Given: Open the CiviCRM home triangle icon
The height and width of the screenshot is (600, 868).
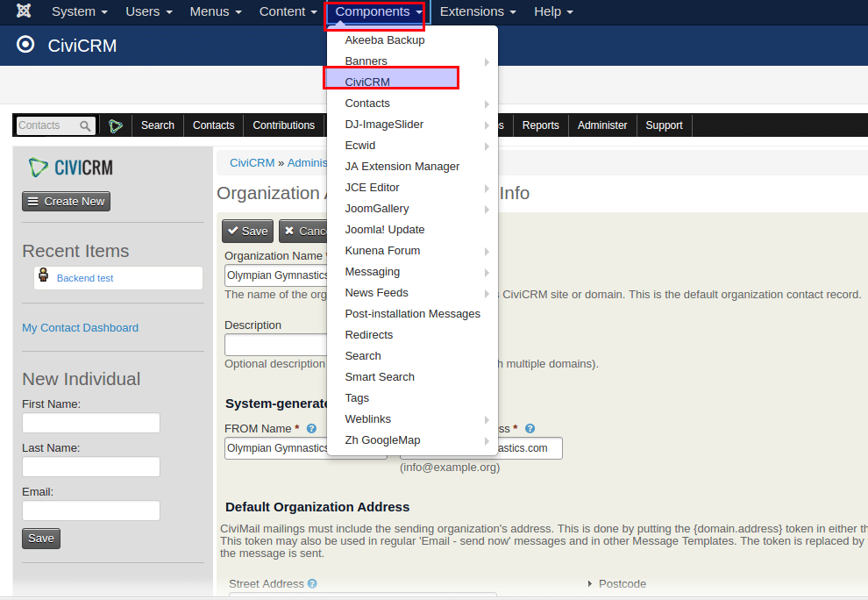Looking at the screenshot, I should tap(116, 125).
